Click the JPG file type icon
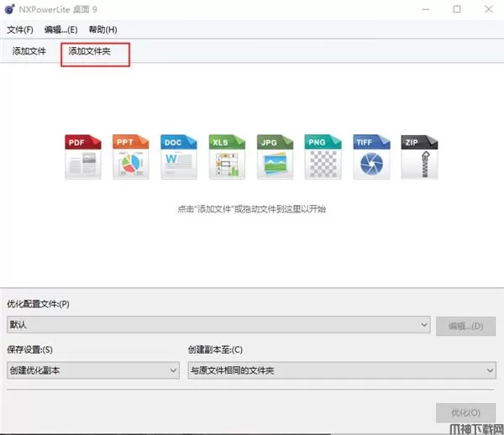Viewport: 504px width, 435px height. click(x=274, y=156)
